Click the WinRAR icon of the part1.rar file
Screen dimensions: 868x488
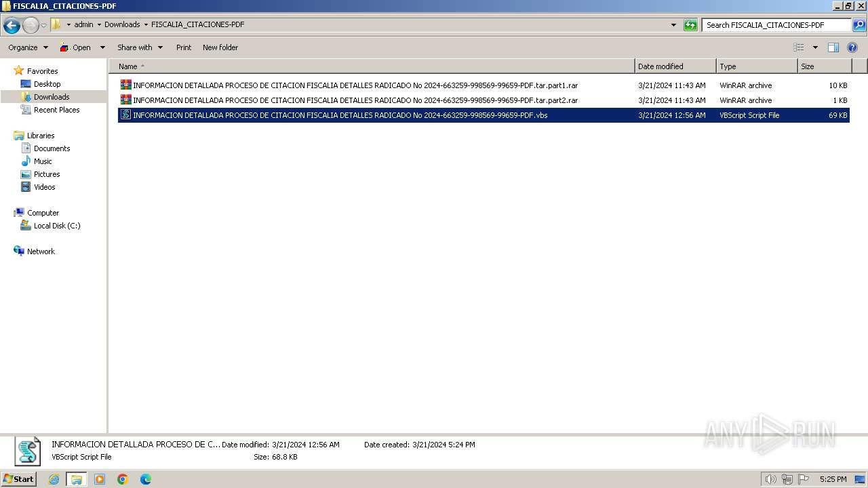tap(125, 85)
